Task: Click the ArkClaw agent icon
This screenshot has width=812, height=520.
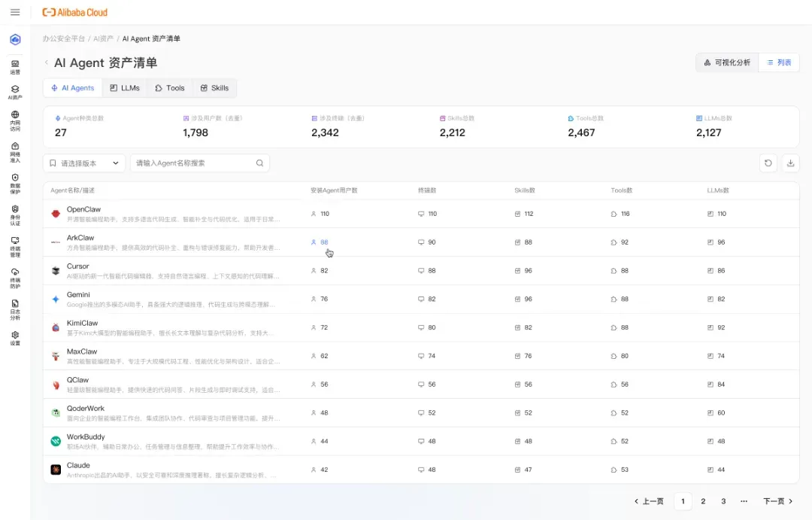Action: 56,242
